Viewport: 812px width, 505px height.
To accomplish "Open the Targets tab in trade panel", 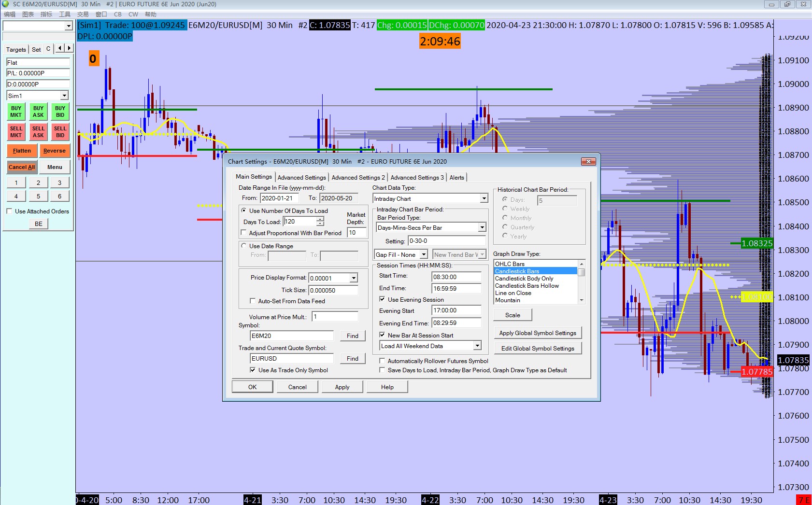I will (16, 49).
